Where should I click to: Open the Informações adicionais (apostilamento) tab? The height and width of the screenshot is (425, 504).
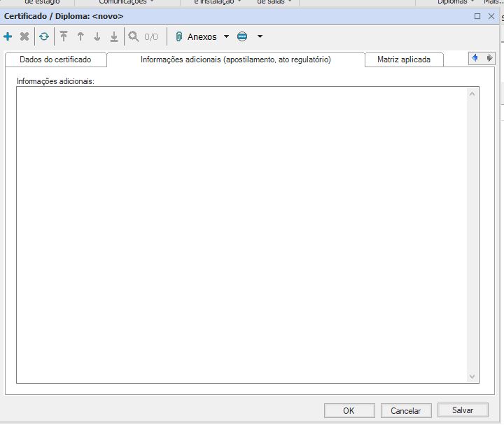tap(235, 60)
